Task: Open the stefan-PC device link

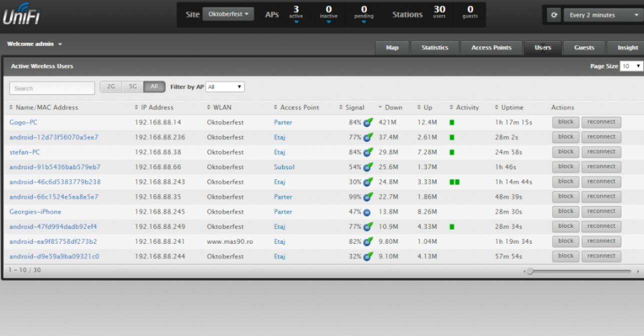Action: coord(24,152)
